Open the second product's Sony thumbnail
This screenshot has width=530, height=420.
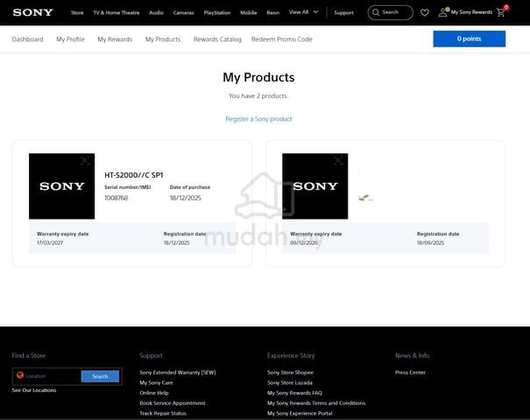[315, 186]
